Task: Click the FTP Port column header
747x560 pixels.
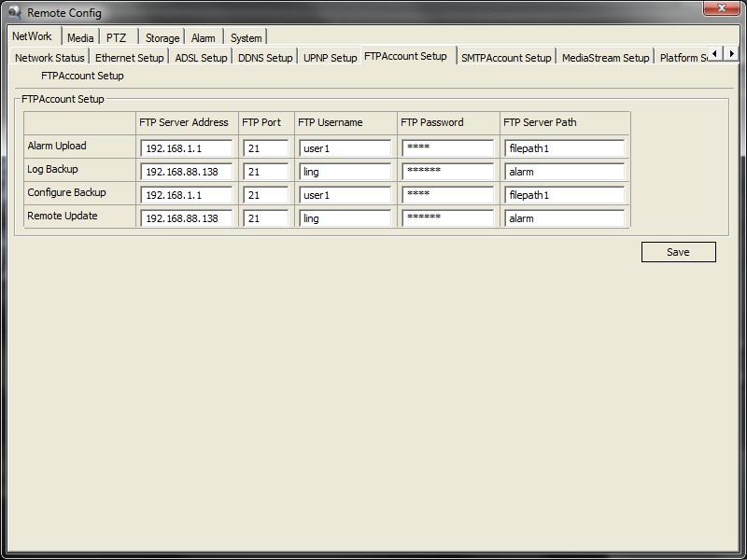Action: point(261,122)
